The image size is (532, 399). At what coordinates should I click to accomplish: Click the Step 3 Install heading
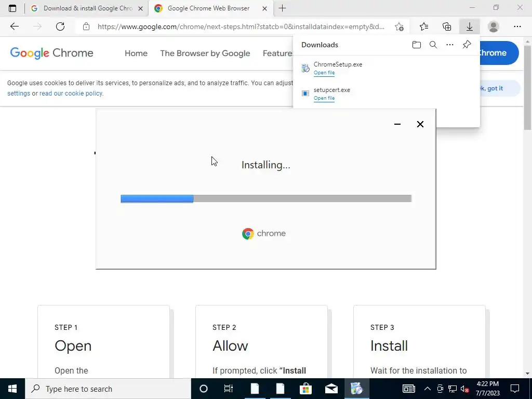(389, 345)
